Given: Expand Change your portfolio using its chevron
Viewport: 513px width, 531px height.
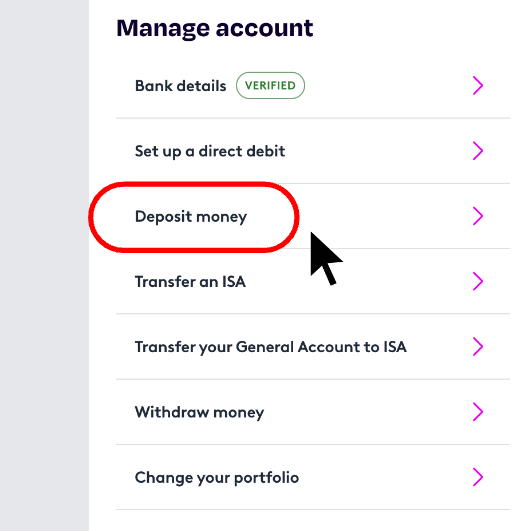Looking at the screenshot, I should (477, 477).
